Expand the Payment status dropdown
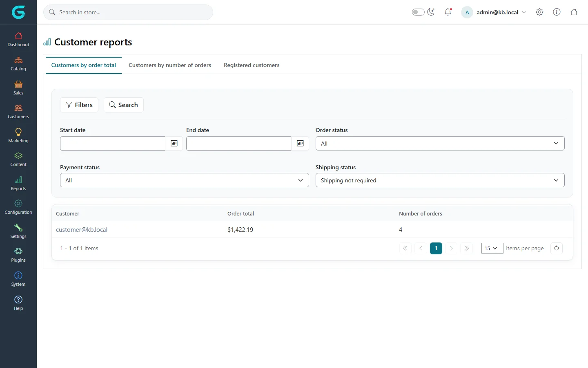This screenshot has height=368, width=588. coord(184,180)
